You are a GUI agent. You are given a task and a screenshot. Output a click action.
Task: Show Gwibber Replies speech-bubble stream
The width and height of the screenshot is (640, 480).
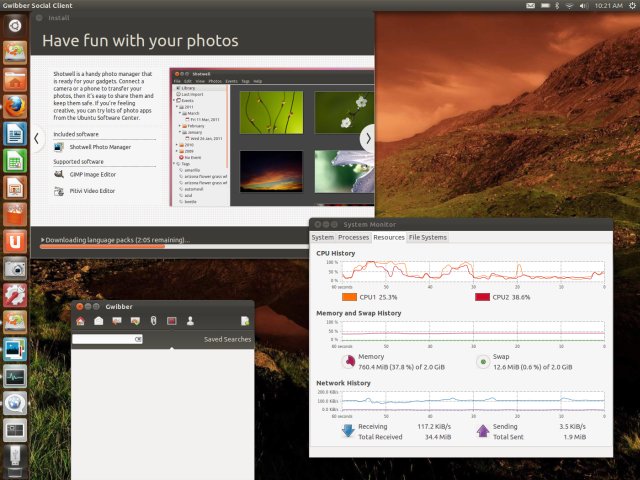pos(117,321)
